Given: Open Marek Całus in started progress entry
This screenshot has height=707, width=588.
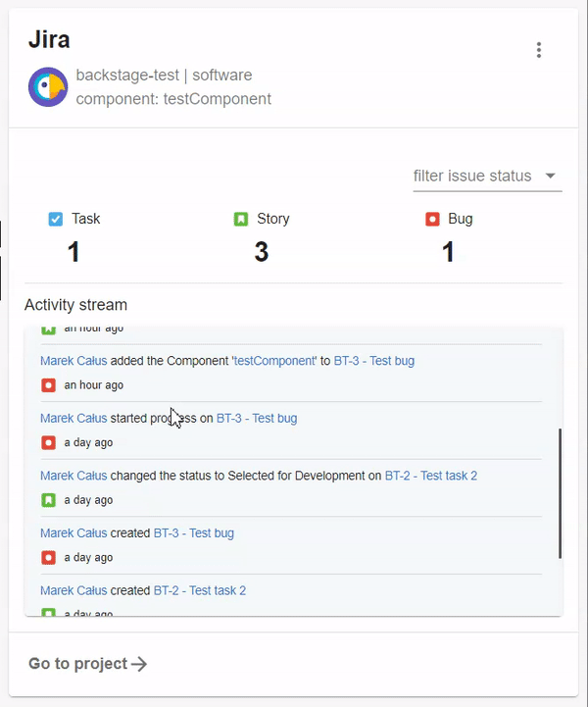Looking at the screenshot, I should 73,418.
